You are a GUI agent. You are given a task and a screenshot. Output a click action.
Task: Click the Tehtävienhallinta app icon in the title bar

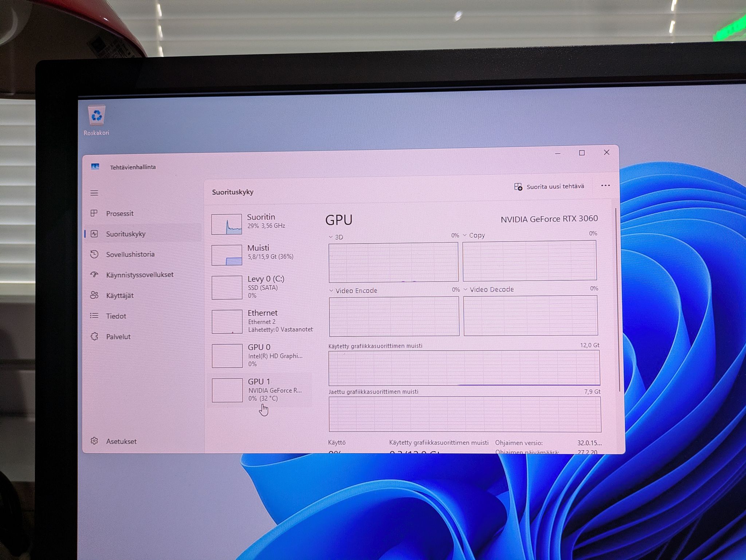tap(95, 167)
